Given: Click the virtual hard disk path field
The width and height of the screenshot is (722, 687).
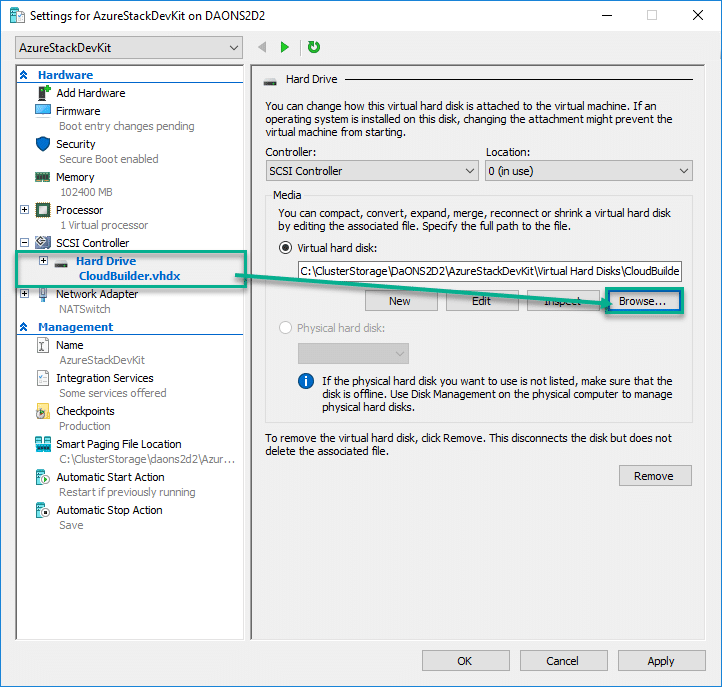Looking at the screenshot, I should point(490,271).
